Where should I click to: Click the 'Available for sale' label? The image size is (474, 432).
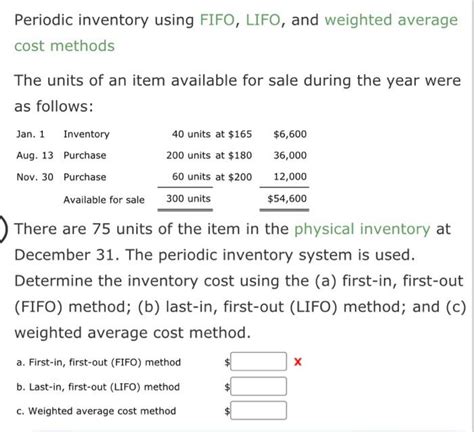104,200
